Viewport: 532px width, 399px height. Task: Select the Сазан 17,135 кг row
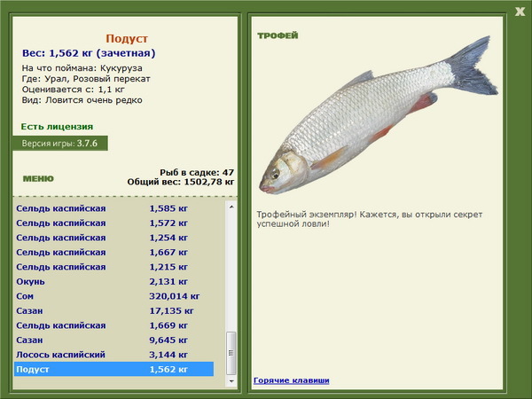click(114, 310)
